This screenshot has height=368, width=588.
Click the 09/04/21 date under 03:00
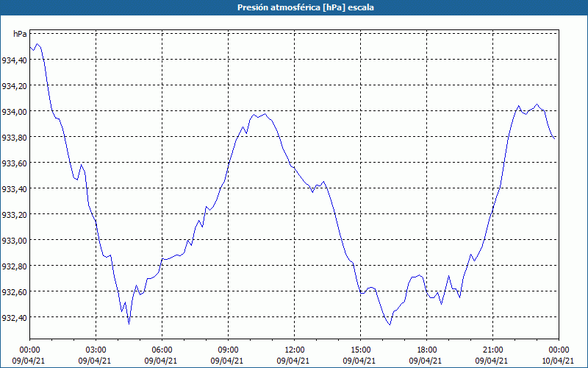click(95, 361)
